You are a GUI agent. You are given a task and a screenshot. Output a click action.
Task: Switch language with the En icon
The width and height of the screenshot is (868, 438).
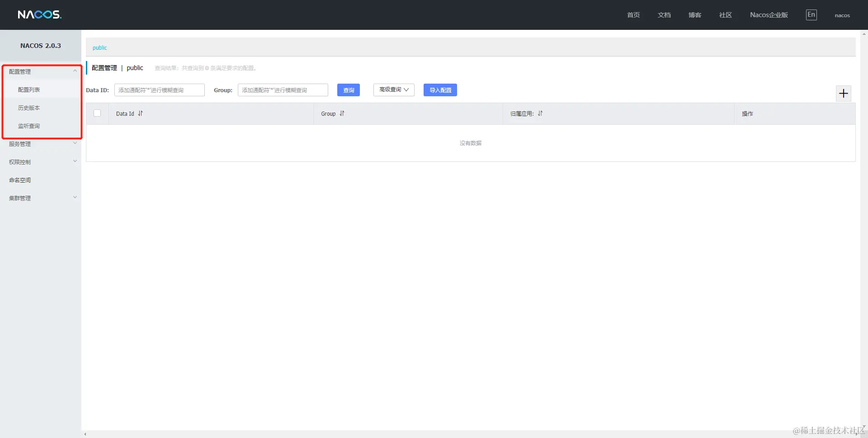point(811,15)
